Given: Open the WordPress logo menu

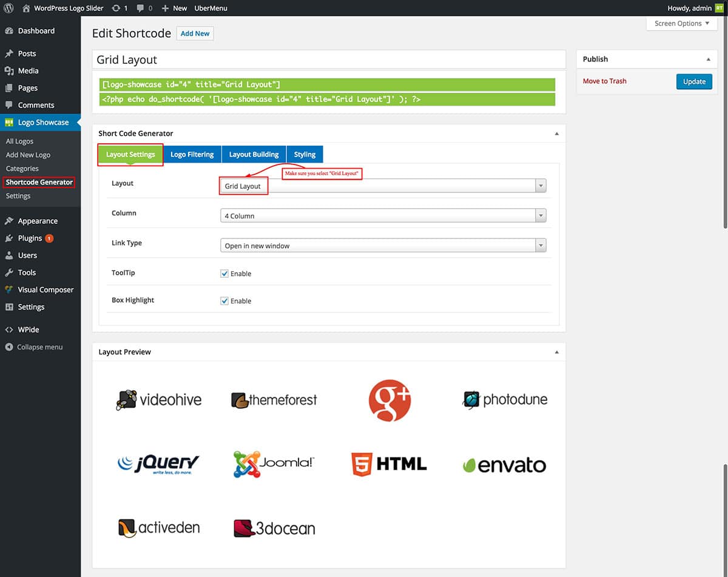Looking at the screenshot, I should click(9, 8).
